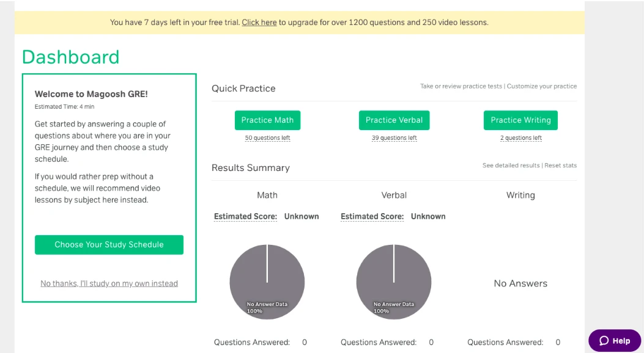The height and width of the screenshot is (353, 644).
Task: Open 'Take or review practice tests' link
Action: click(461, 86)
